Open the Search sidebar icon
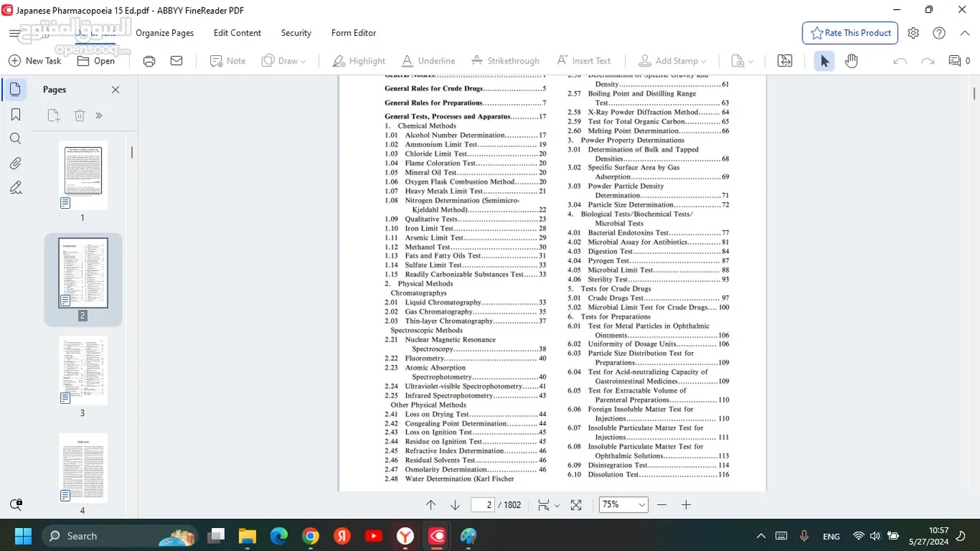Screen dimensions: 980x551 [15, 139]
